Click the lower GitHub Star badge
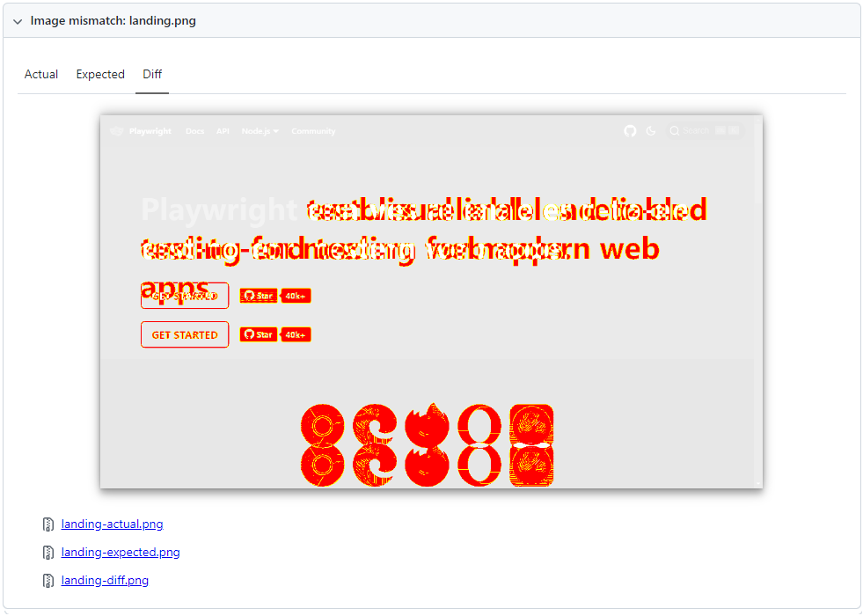This screenshot has width=863, height=616. [x=259, y=334]
